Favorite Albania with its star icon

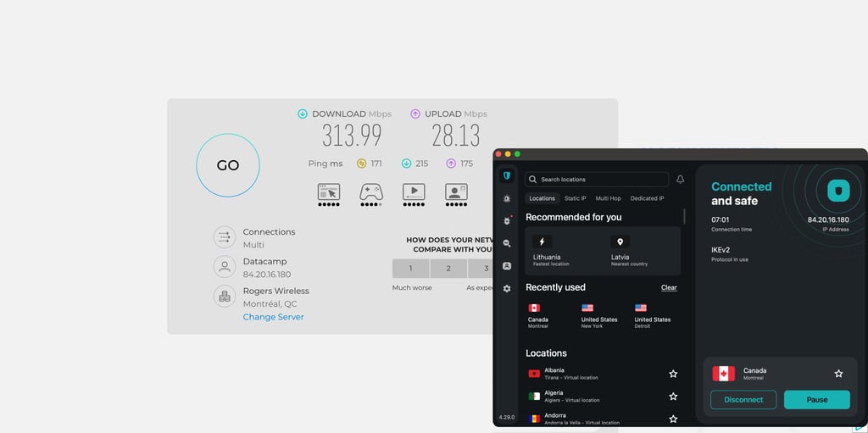coord(673,374)
